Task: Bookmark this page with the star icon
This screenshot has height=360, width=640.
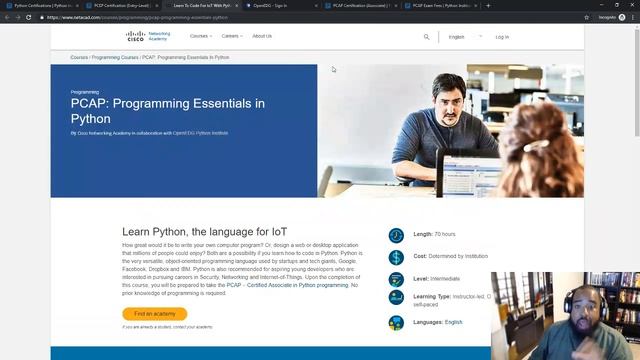Action: (587, 18)
